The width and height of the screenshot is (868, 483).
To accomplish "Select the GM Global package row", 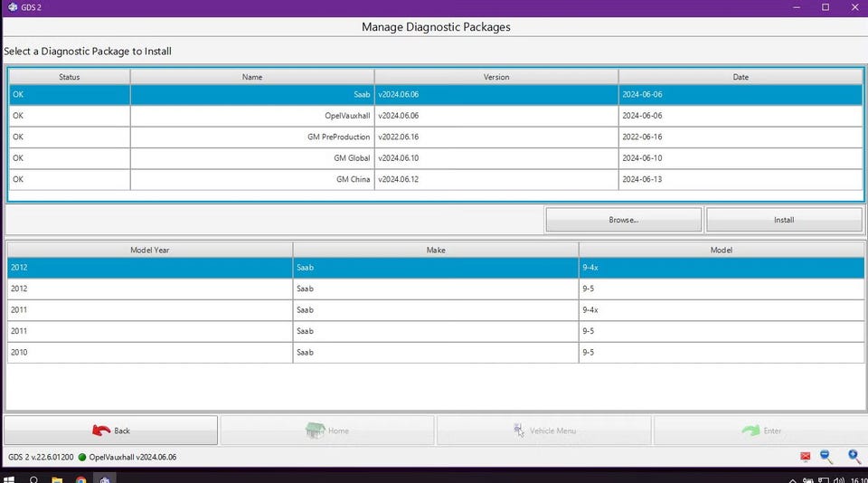I will [x=436, y=158].
